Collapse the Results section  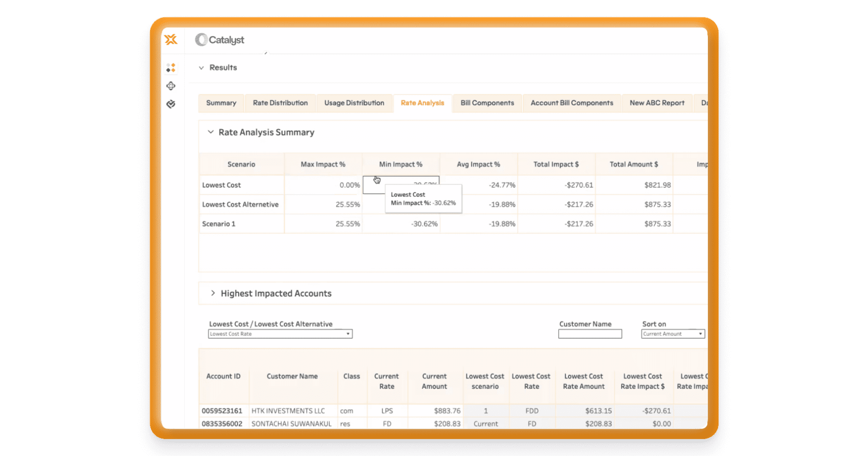pos(202,68)
